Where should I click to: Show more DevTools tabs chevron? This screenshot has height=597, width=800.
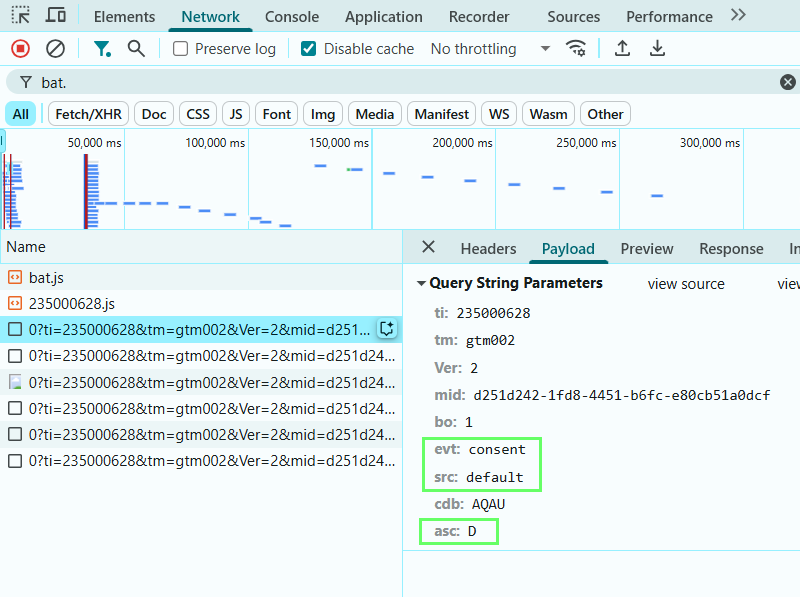click(x=738, y=15)
